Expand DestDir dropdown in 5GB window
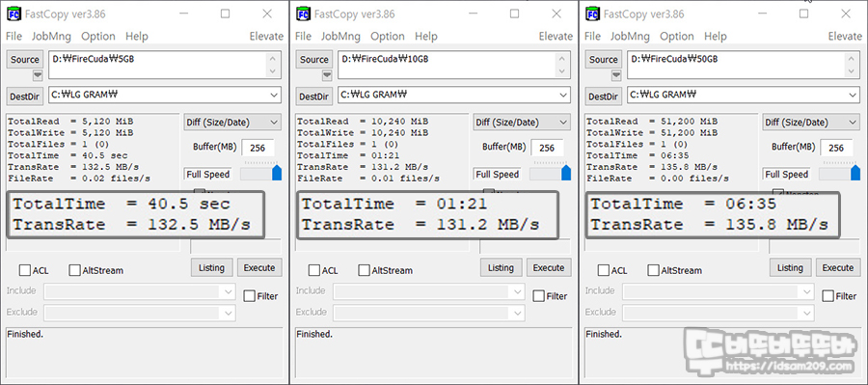This screenshot has width=868, height=385. click(274, 96)
